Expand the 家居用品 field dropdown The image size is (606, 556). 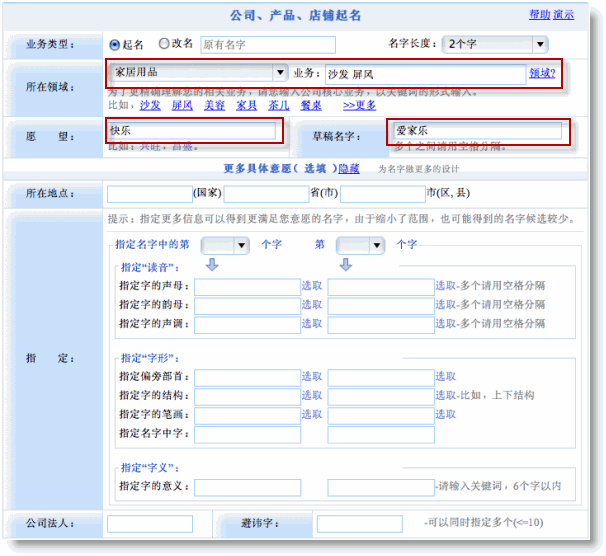[x=280, y=73]
